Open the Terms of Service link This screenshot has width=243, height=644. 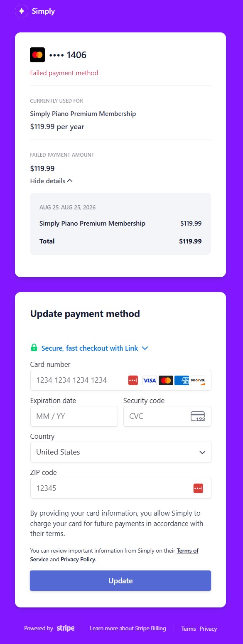[114, 555]
